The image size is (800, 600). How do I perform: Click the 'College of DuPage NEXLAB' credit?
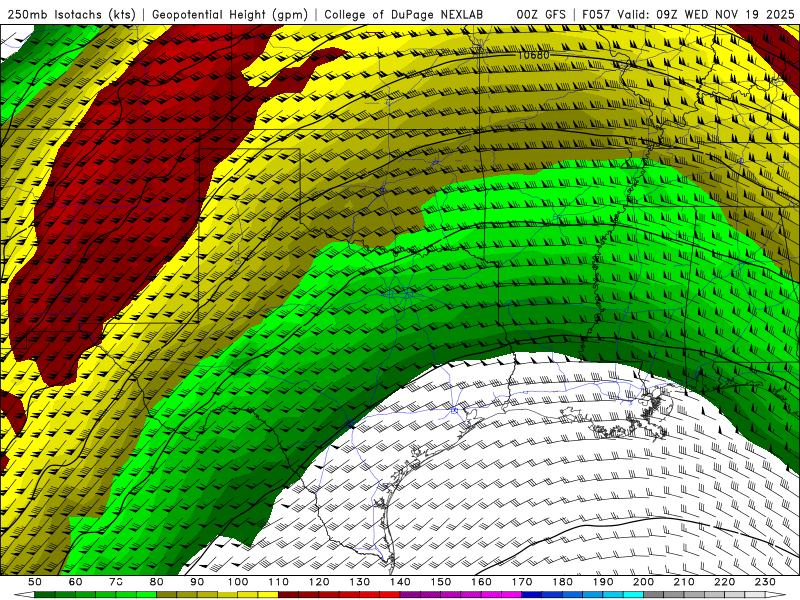(x=404, y=15)
